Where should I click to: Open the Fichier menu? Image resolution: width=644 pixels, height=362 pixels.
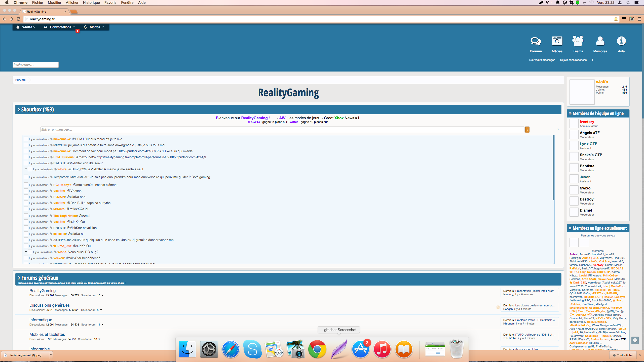[37, 3]
